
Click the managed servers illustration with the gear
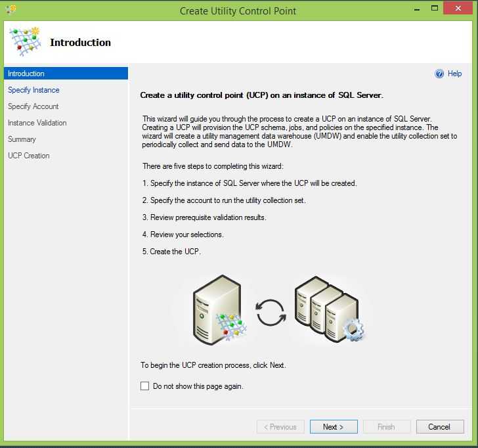pyautogui.click(x=330, y=309)
